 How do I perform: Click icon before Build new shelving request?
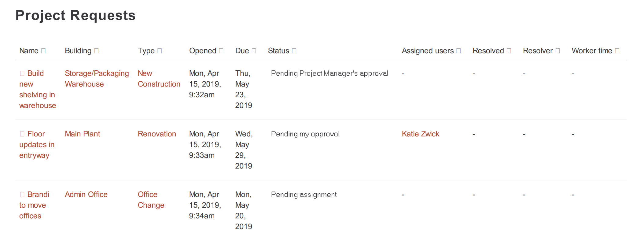[22, 73]
